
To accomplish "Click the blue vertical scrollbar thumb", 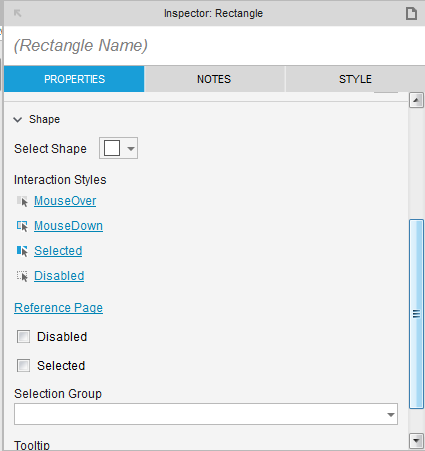I will (416, 314).
